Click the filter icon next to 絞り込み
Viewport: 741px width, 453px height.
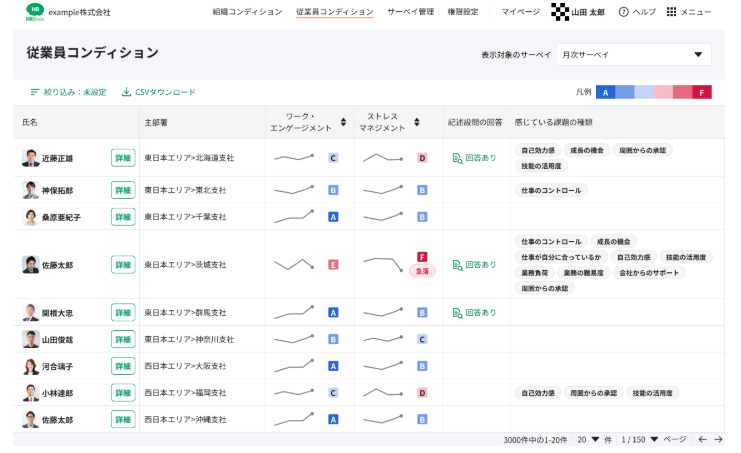pyautogui.click(x=34, y=92)
